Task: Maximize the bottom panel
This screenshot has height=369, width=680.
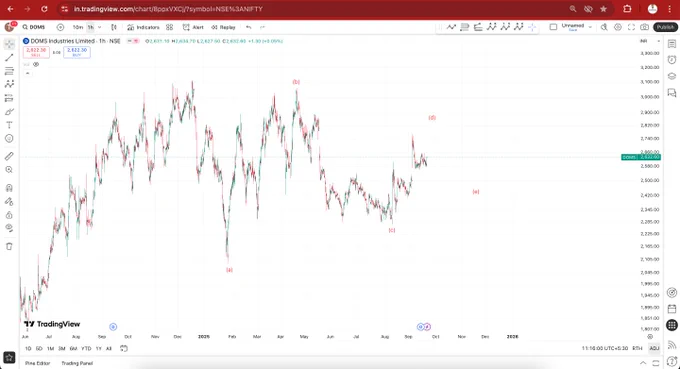Action: [x=656, y=363]
